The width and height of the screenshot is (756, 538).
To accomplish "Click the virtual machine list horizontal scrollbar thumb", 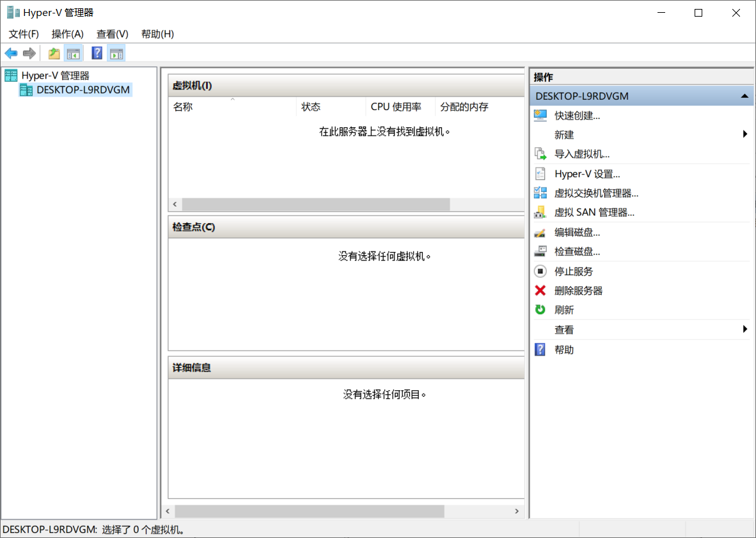I will 316,205.
